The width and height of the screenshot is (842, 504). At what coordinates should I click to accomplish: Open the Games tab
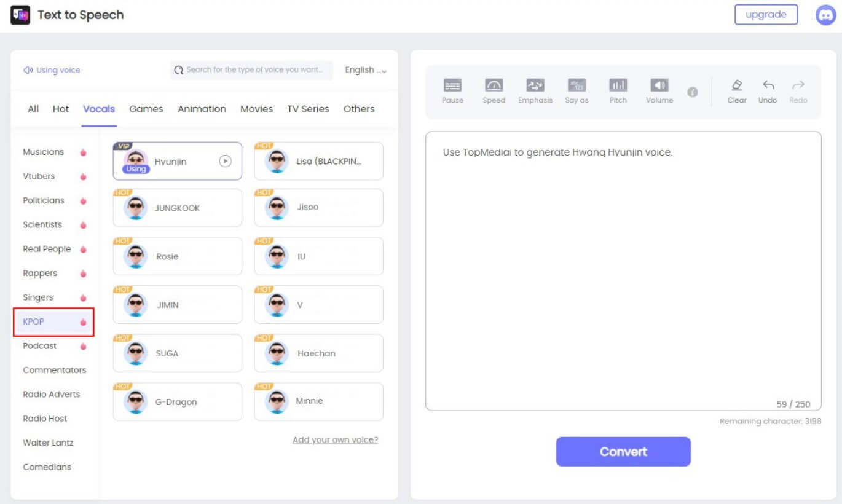[x=146, y=109]
